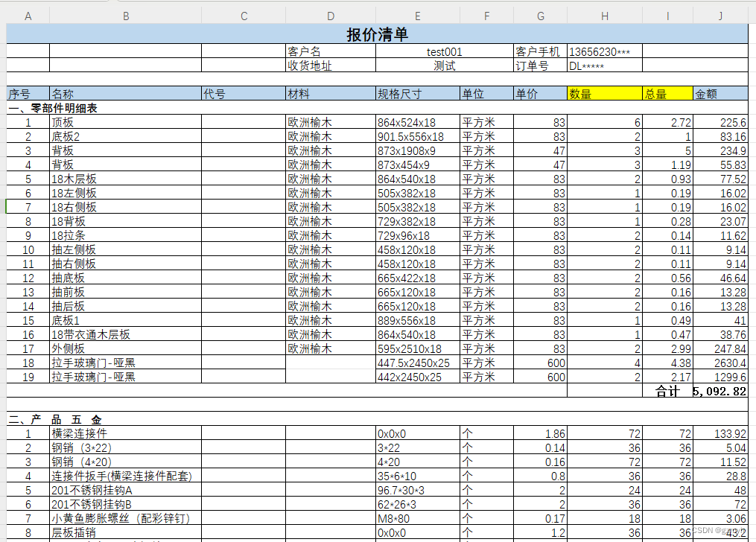Select the 底板1 name cell

pos(125,320)
